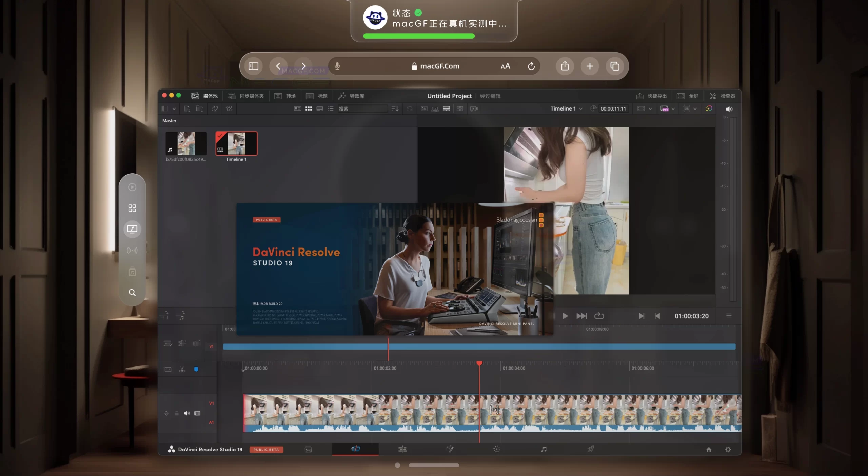Toggle 全屏 fullscreen viewer mode

689,96
